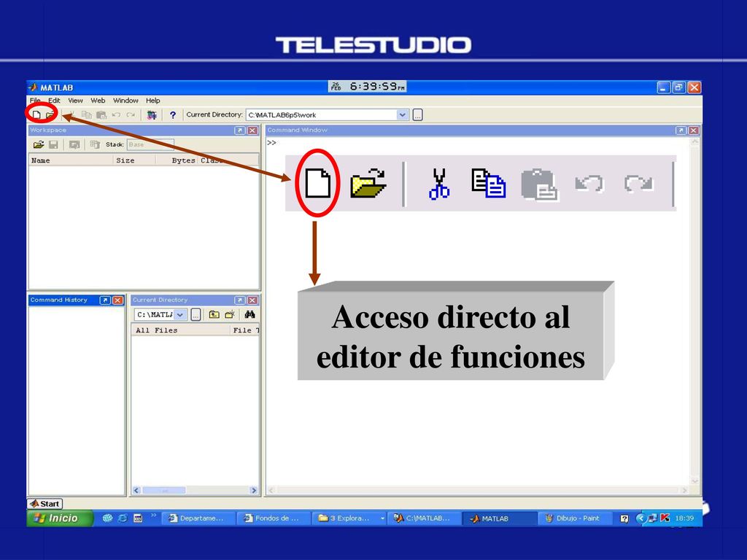
Task: Click the Paste clipboard icon in the main toolbar
Action: coord(101,114)
